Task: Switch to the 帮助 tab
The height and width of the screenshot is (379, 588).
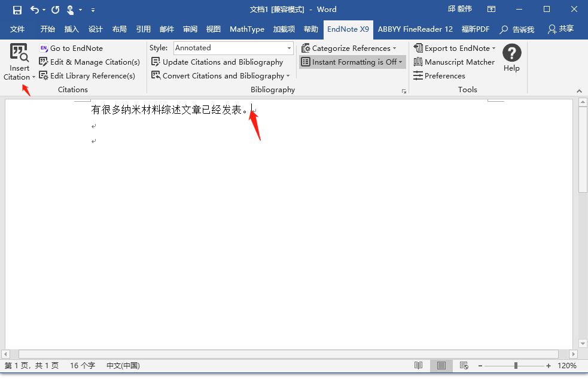Action: click(311, 29)
